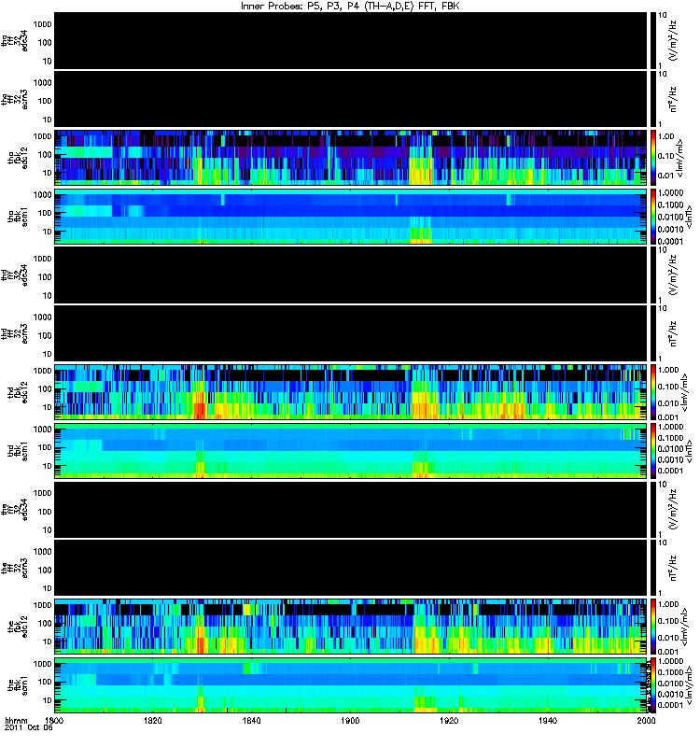Screen dimensions: 700x747
Task: Click the "the fff 32 scm3" y-axis label
Action: [x=15, y=568]
